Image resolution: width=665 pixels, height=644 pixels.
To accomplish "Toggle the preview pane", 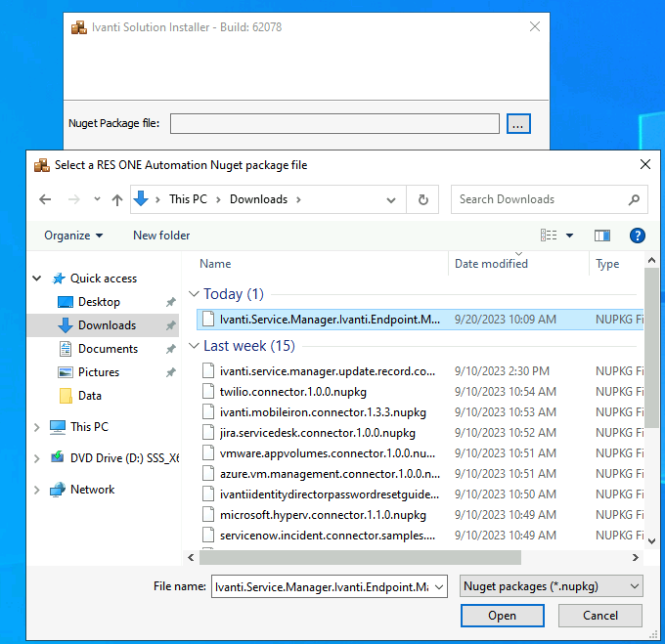I will [601, 236].
